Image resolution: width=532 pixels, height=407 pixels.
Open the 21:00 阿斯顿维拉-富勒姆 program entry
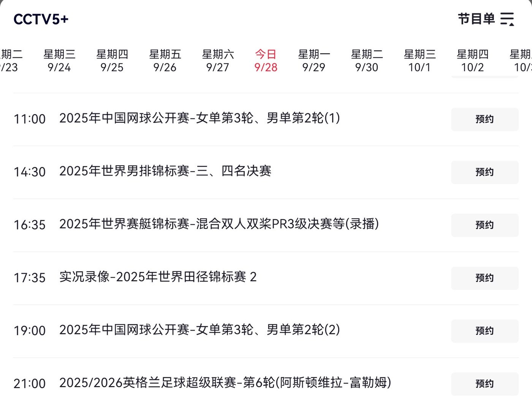tap(225, 383)
